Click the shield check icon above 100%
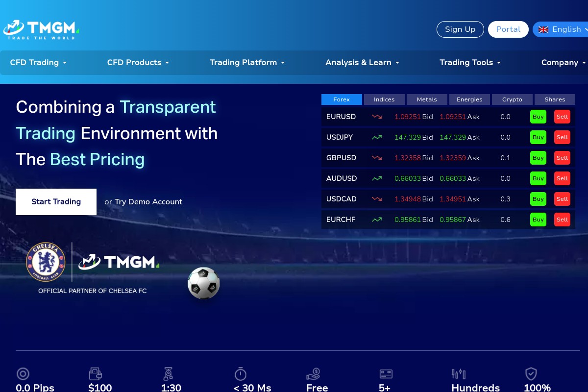Screen dimensions: 588x392 click(x=531, y=374)
